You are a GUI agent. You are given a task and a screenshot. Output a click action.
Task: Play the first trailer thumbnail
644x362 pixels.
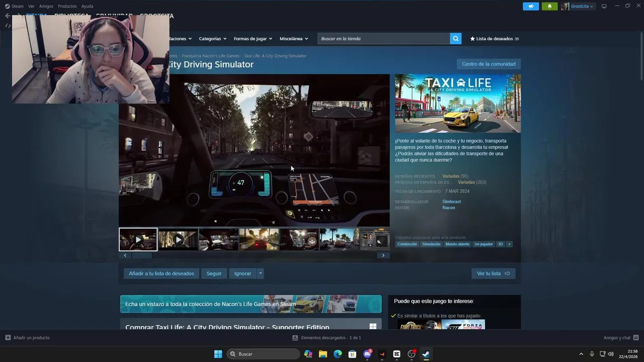pyautogui.click(x=138, y=239)
